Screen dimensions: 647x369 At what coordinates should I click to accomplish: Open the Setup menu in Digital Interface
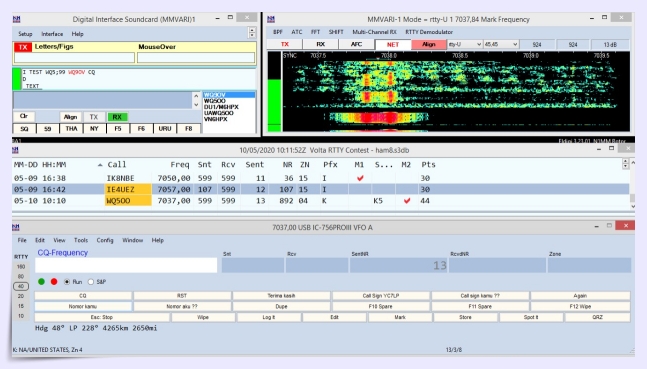(x=25, y=34)
